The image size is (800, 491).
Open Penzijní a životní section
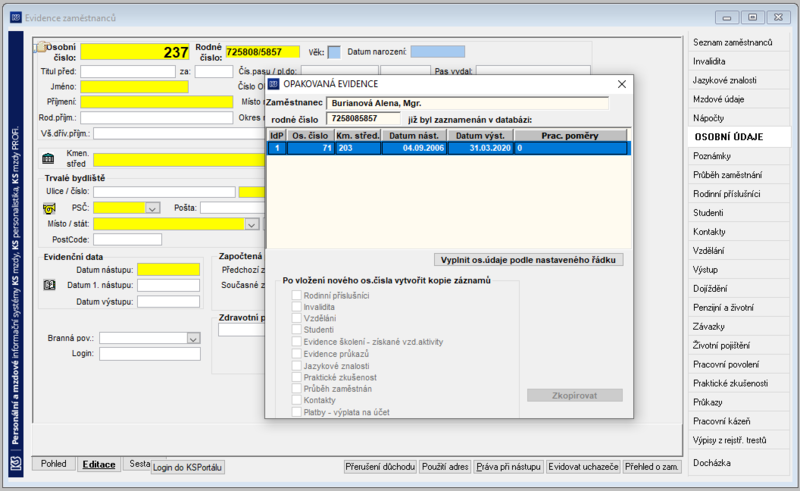point(738,307)
